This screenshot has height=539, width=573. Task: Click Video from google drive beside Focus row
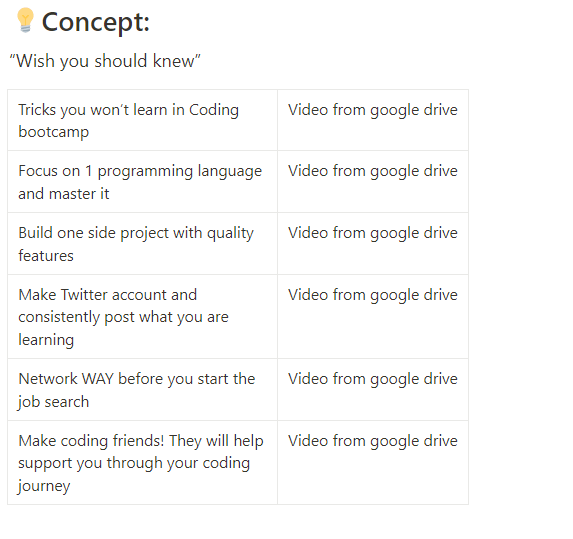pyautogui.click(x=373, y=171)
